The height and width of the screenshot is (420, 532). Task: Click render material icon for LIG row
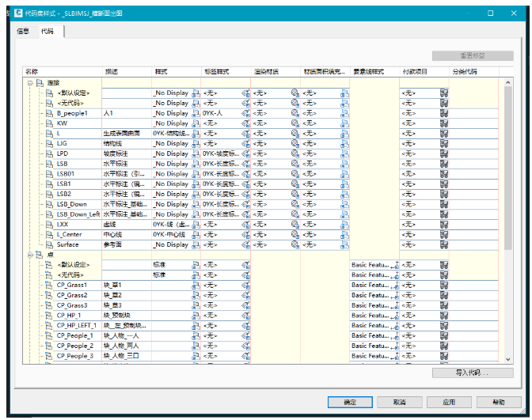pyautogui.click(x=294, y=143)
